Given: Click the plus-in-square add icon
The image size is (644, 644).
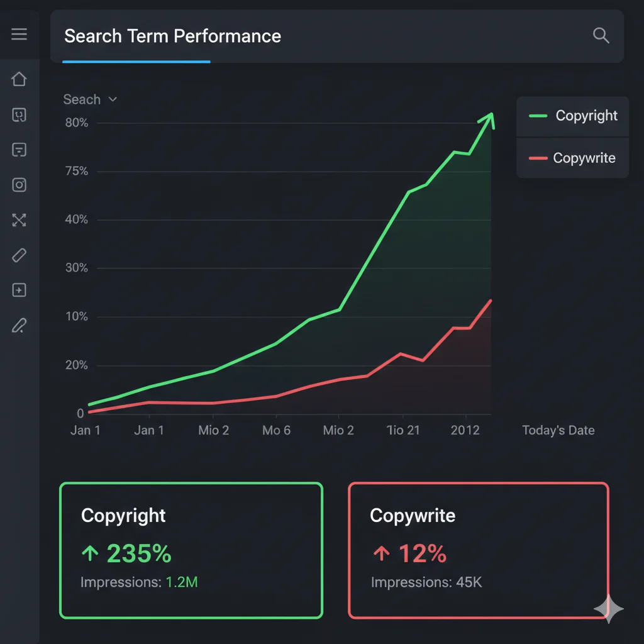Looking at the screenshot, I should click(x=19, y=290).
